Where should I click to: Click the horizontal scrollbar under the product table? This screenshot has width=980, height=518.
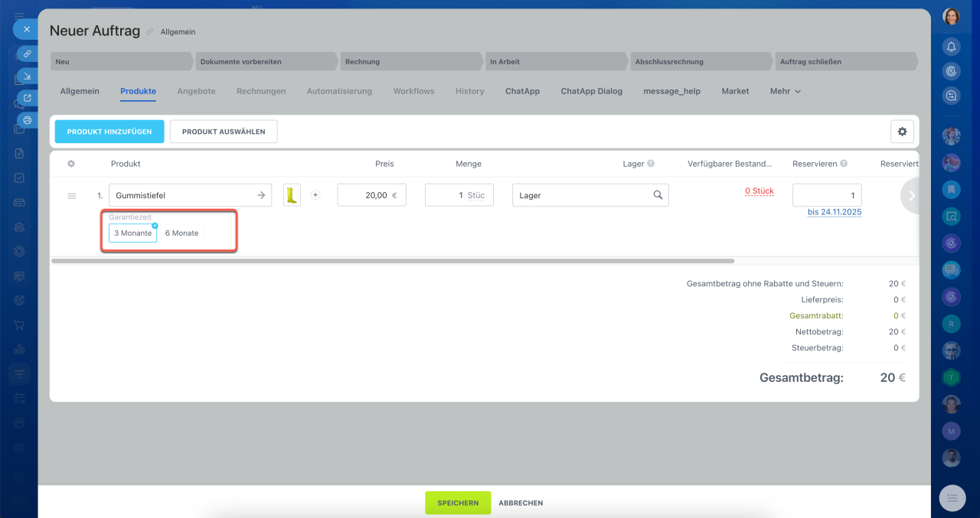[392, 261]
